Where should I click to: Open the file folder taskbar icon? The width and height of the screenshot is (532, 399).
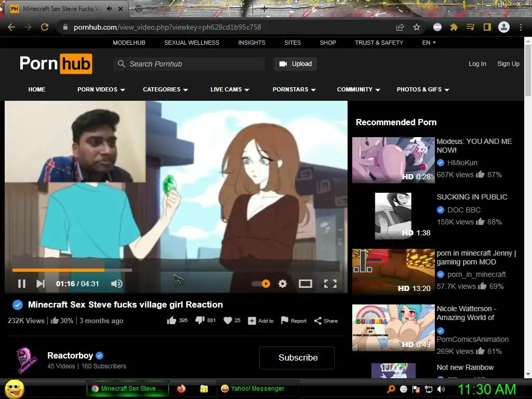pyautogui.click(x=204, y=389)
